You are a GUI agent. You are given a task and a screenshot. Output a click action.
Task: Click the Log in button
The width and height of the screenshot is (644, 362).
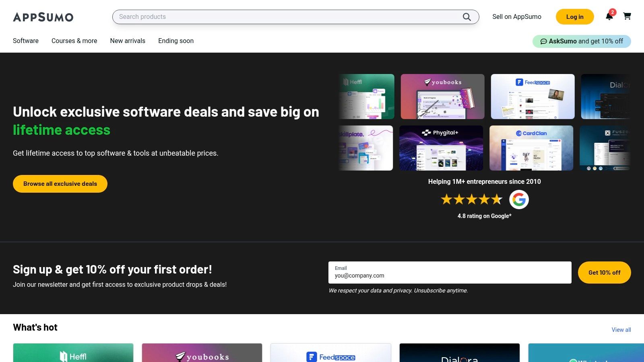[x=574, y=17]
